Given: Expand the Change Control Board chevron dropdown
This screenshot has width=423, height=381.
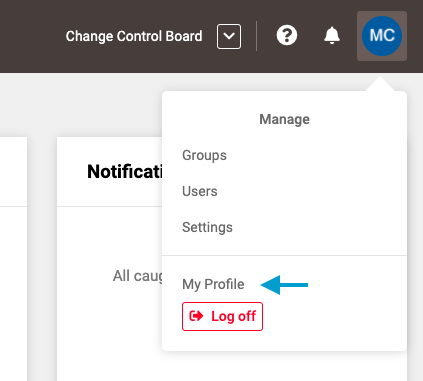Looking at the screenshot, I should coord(229,36).
